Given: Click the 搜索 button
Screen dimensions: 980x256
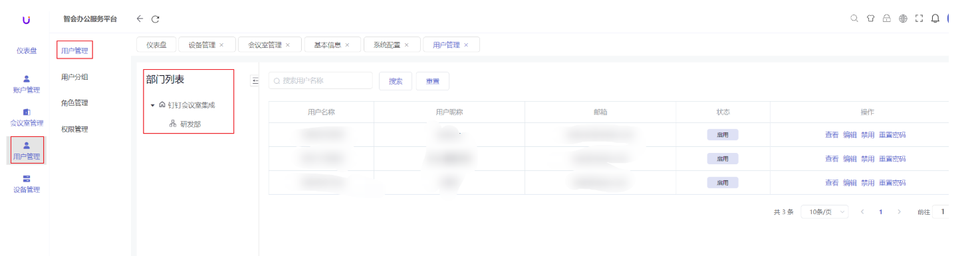Looking at the screenshot, I should tap(396, 81).
